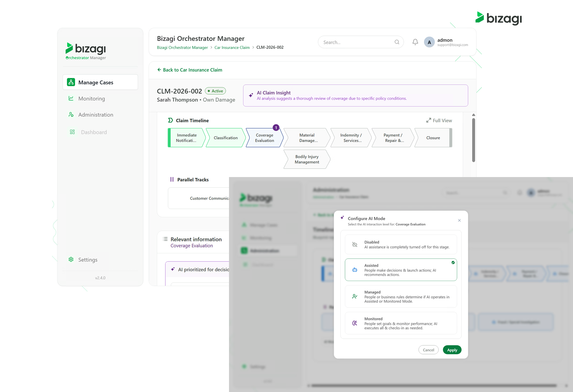Click the AI prioritized sparkle icon
This screenshot has width=573, height=392.
[173, 269]
